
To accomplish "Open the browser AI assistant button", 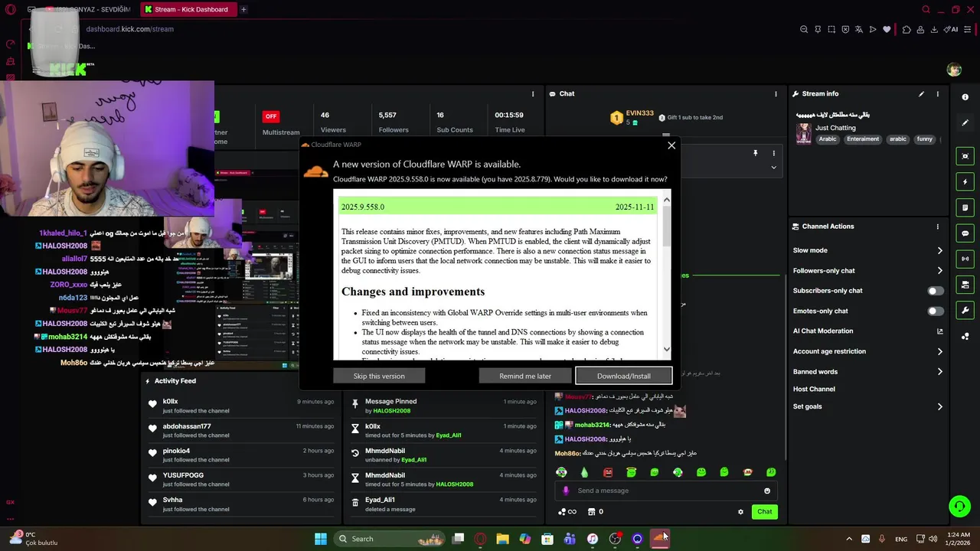I will [x=951, y=29].
